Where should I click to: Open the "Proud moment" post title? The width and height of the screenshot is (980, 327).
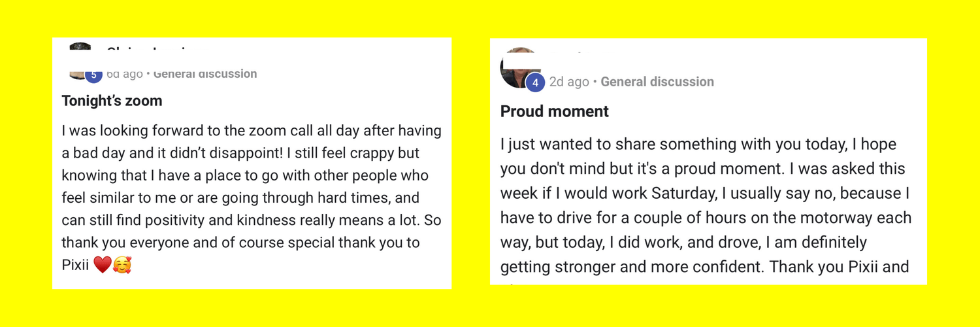pyautogui.click(x=554, y=111)
